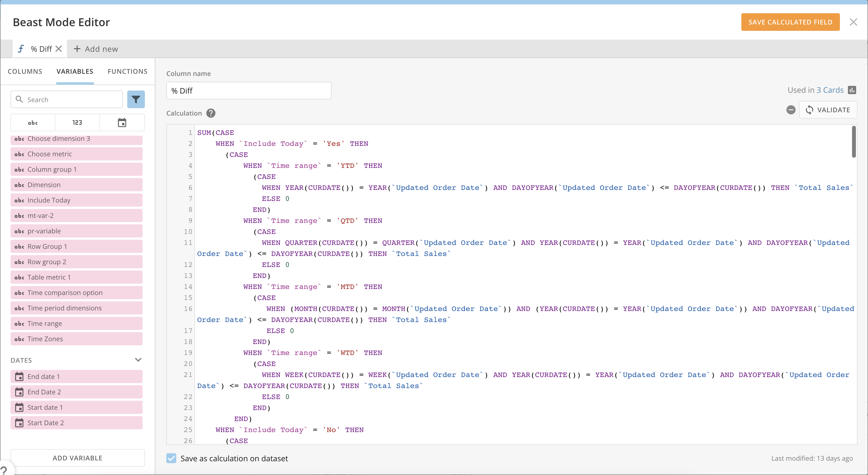
Task: Open the COLUMNS tab
Action: pyautogui.click(x=25, y=71)
